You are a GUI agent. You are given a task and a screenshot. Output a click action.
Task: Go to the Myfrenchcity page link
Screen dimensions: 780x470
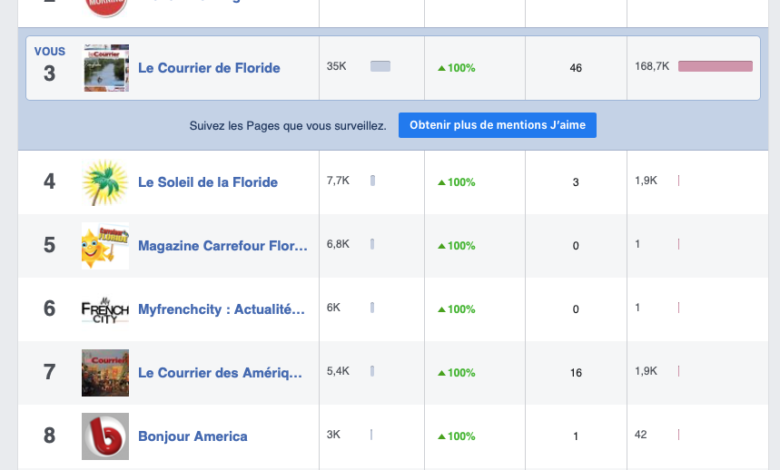tap(221, 309)
